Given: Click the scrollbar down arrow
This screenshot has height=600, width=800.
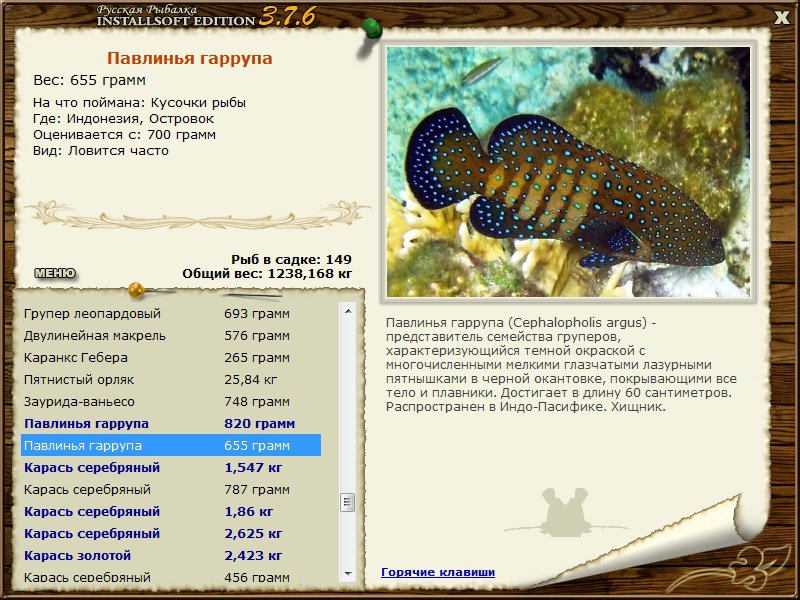Looking at the screenshot, I should click(348, 573).
